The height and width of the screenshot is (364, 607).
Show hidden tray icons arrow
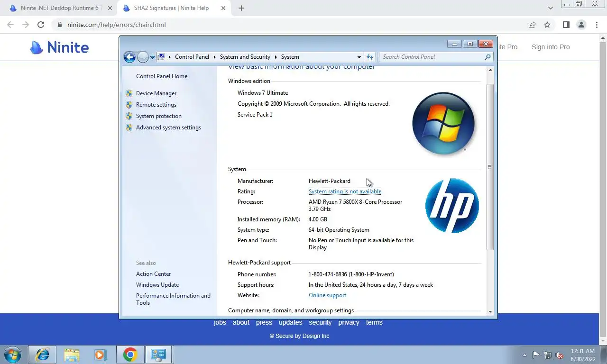[x=524, y=355]
